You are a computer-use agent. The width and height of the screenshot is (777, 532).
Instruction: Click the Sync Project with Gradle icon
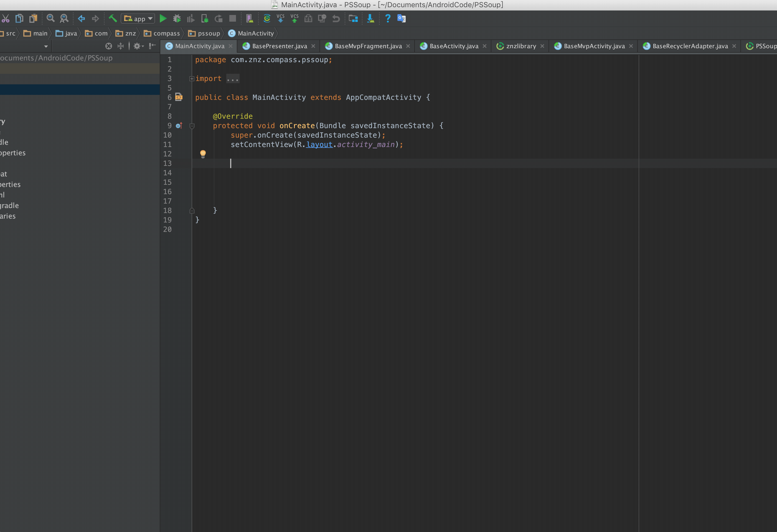pyautogui.click(x=266, y=18)
